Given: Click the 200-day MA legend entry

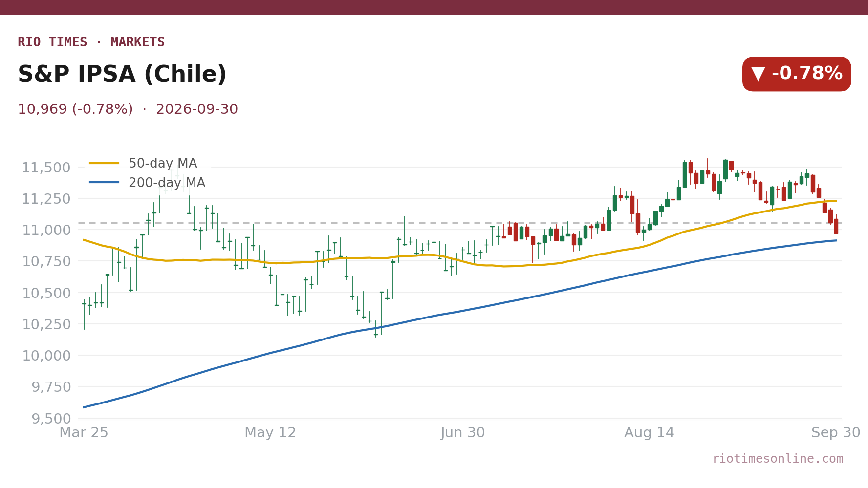Looking at the screenshot, I should click(x=147, y=183).
